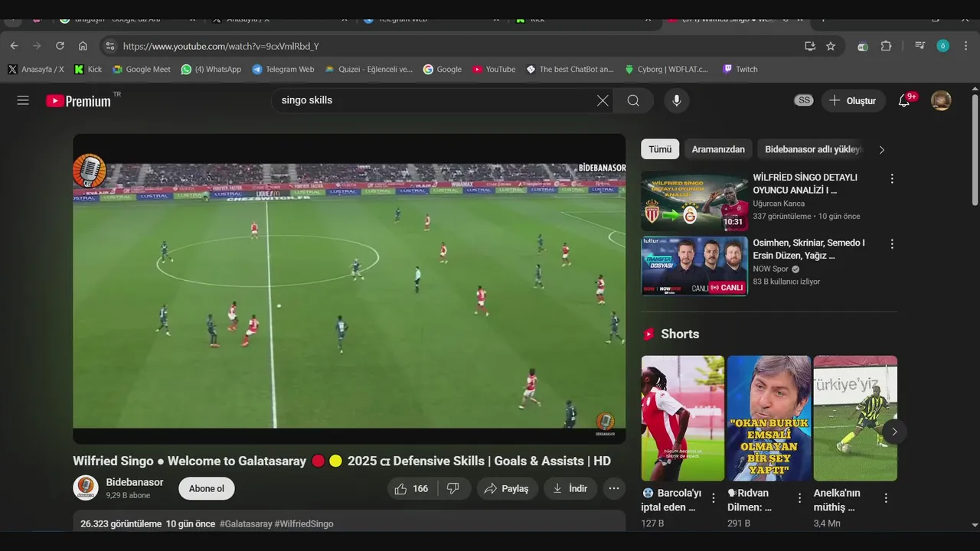Go forward with browser forward arrow
Image resolution: width=980 pixels, height=551 pixels.
(x=37, y=46)
